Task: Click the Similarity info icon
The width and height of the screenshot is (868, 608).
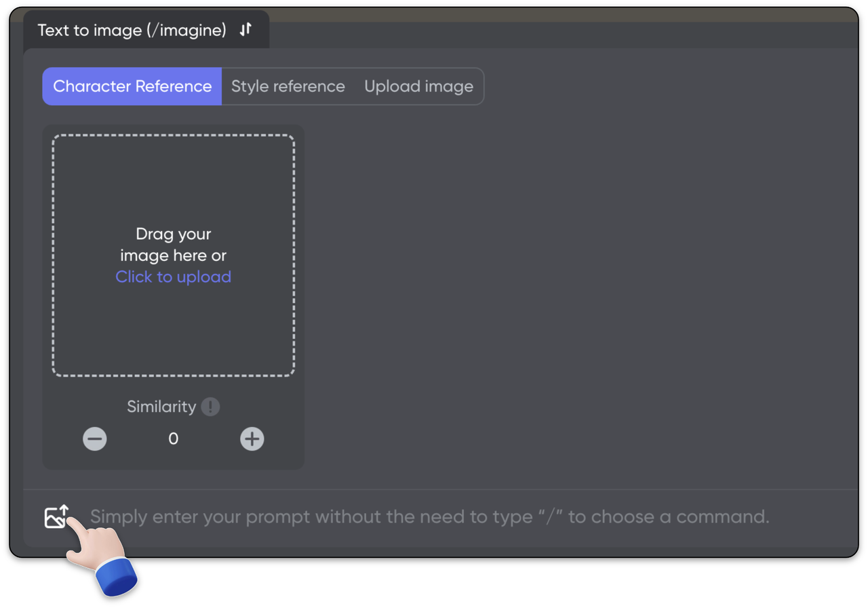Action: 210,407
